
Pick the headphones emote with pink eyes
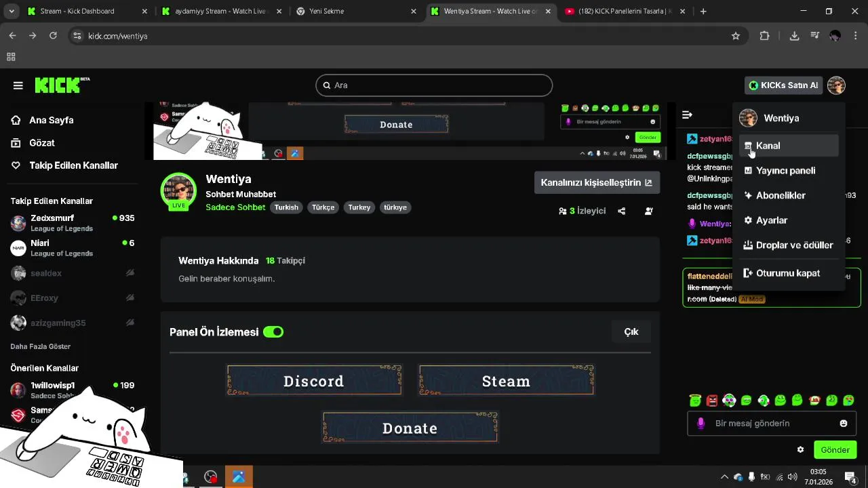click(x=729, y=401)
